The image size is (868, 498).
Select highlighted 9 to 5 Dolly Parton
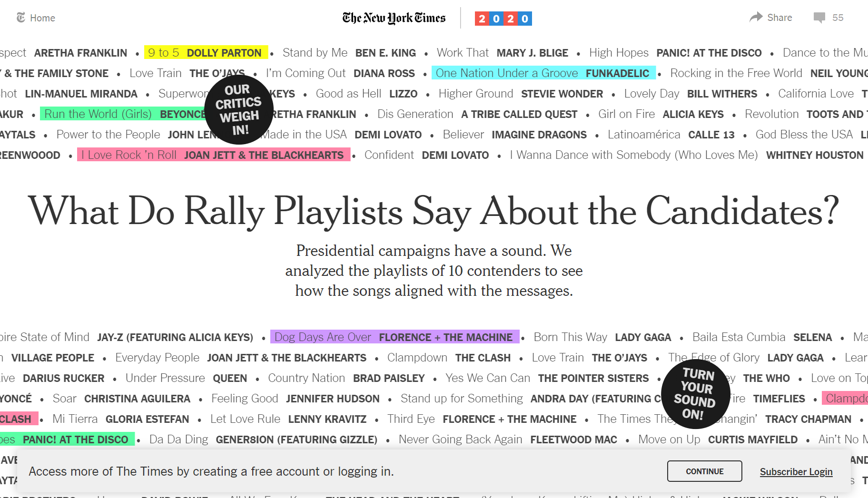[x=206, y=52]
